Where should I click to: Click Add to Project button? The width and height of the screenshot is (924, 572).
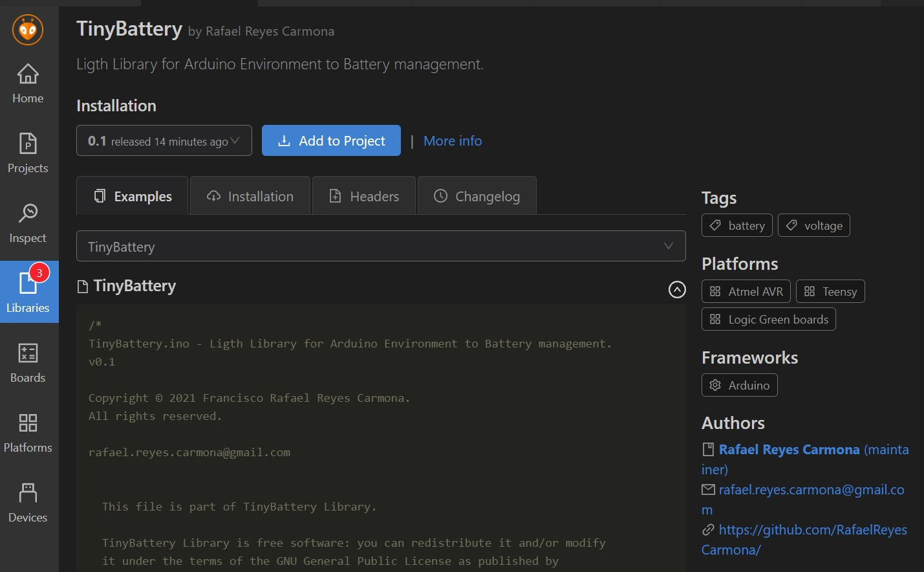pyautogui.click(x=331, y=140)
